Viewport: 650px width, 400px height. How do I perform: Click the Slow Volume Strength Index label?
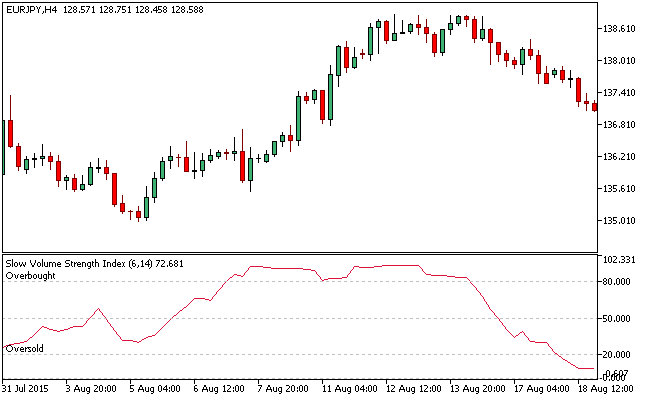pos(65,263)
